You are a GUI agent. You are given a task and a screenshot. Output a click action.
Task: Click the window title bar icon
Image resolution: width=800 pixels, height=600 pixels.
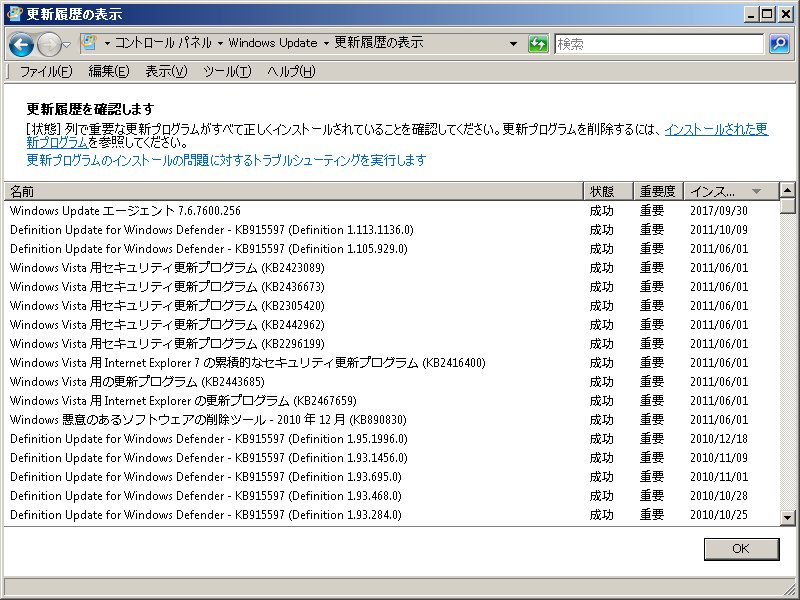click(14, 14)
